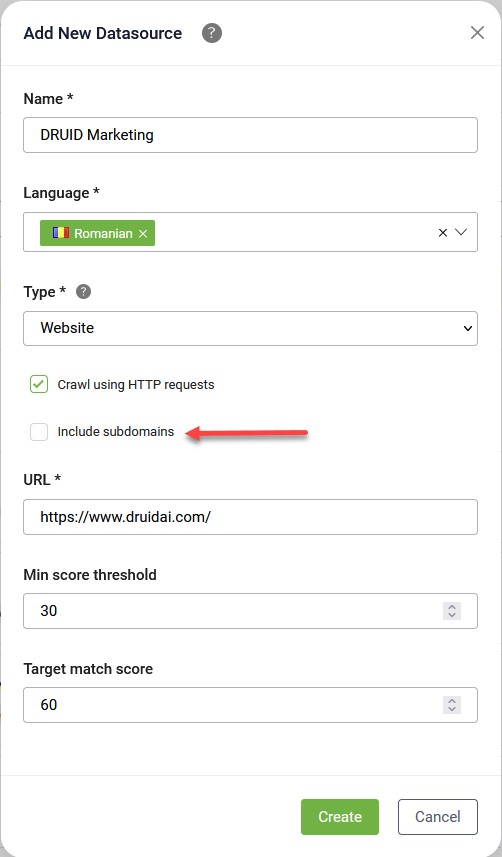The width and height of the screenshot is (502, 857).
Task: Increase the Min score threshold value
Action: click(x=452, y=607)
